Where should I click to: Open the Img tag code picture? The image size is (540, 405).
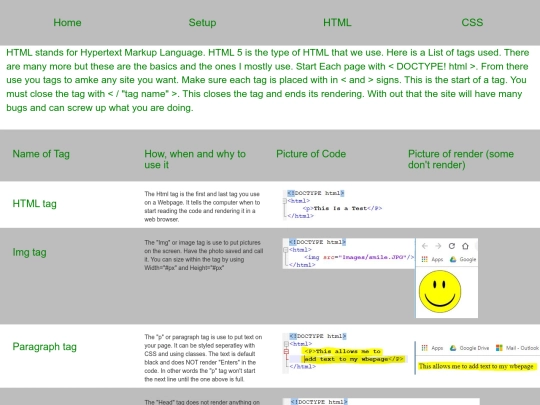pos(349,253)
